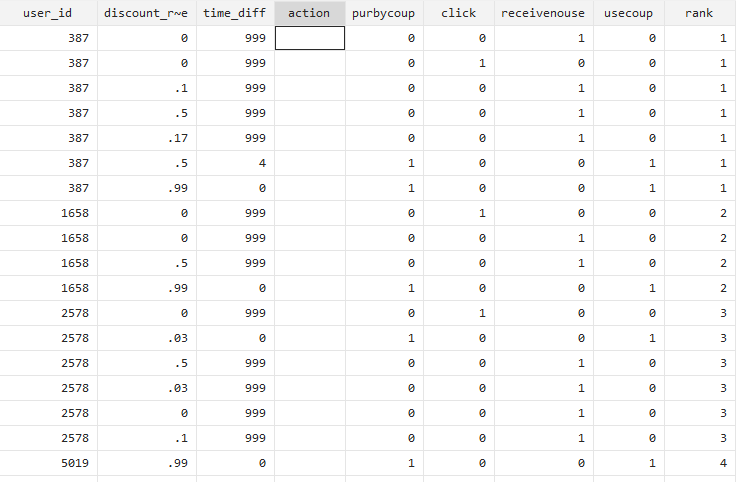Select the rank cell showing 4
This screenshot has width=736, height=482.
[x=700, y=463]
